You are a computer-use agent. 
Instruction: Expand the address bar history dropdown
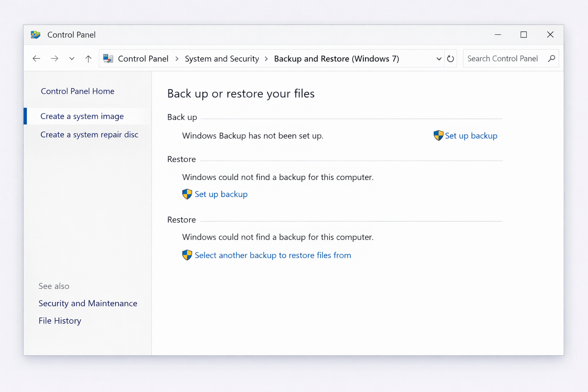439,59
